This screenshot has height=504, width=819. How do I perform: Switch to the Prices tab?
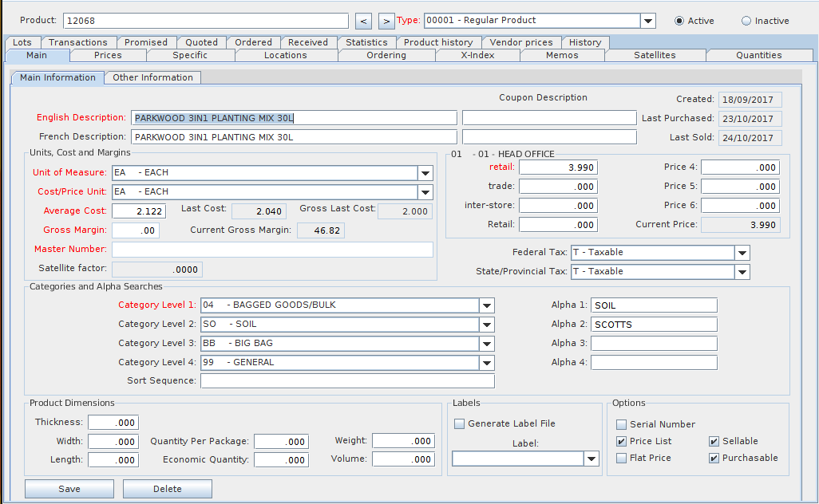(108, 55)
